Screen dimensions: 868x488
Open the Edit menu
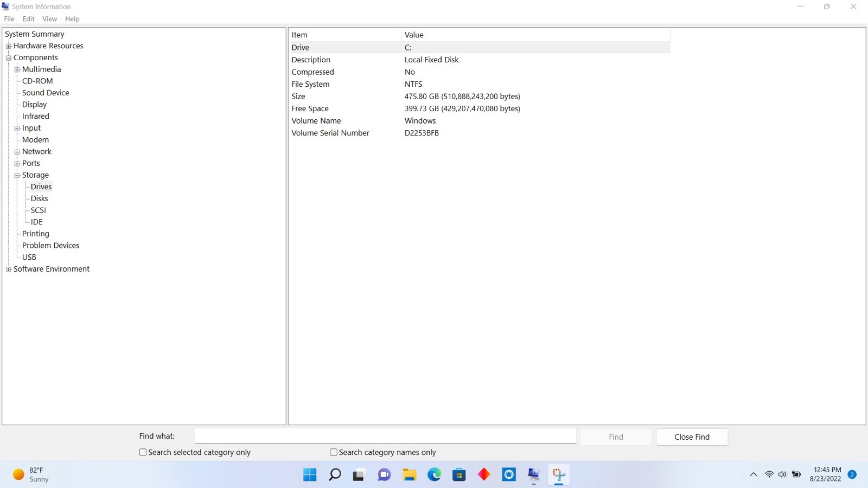click(x=29, y=19)
